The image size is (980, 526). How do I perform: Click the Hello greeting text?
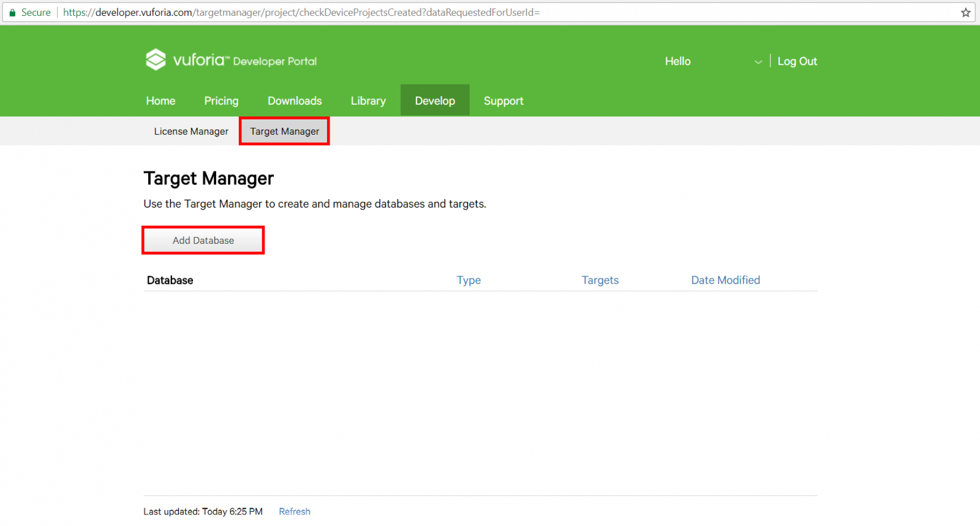677,61
